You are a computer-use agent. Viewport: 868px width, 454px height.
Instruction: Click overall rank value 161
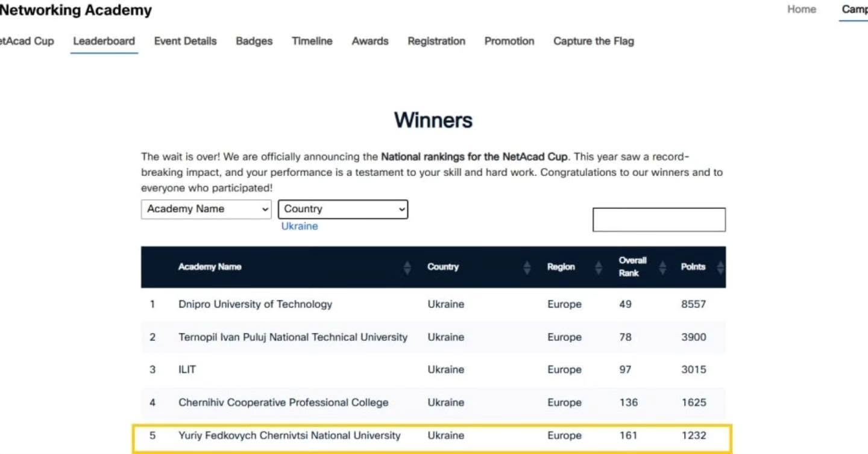tap(628, 435)
